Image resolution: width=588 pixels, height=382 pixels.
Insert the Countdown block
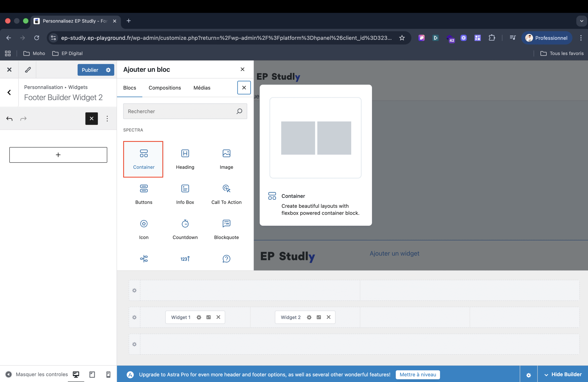[x=185, y=229]
